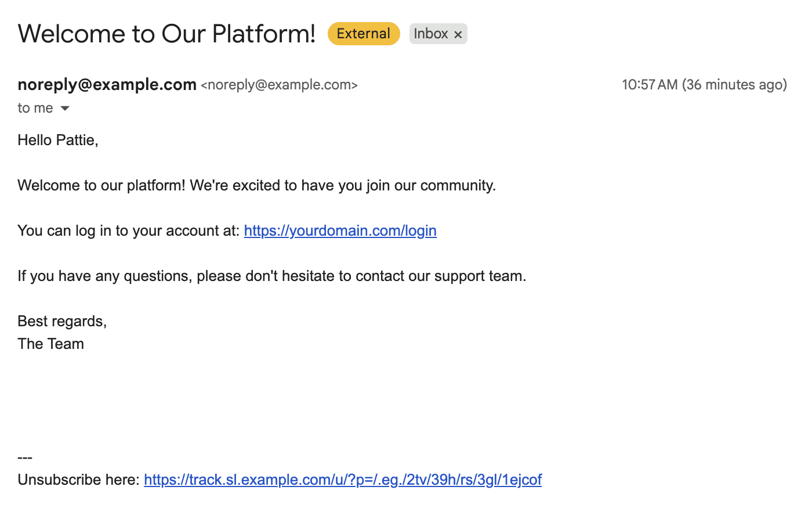Click the welcome paragraph body text
The width and height of the screenshot is (812, 519).
256,185
